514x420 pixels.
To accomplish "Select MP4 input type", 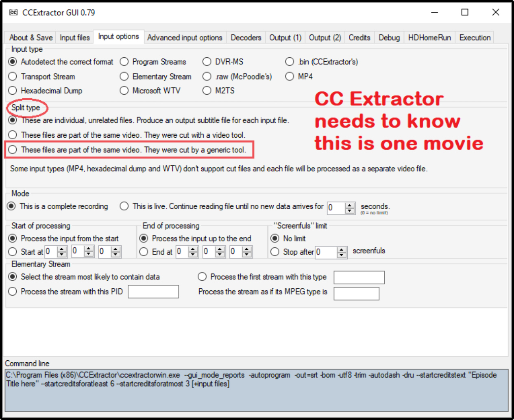I will tap(299, 76).
